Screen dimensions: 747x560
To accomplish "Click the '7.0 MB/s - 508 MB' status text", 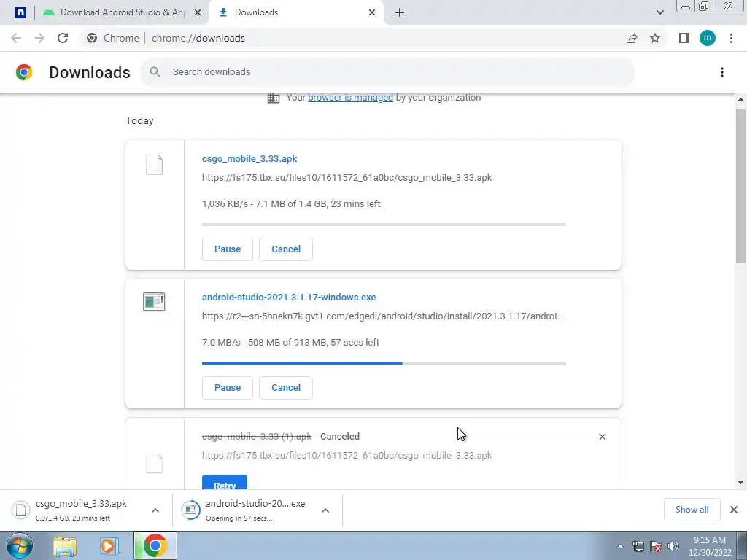I will pos(290,343).
